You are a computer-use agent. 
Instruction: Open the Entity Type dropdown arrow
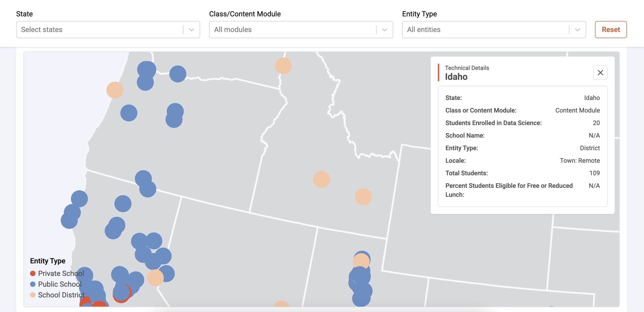tap(577, 30)
